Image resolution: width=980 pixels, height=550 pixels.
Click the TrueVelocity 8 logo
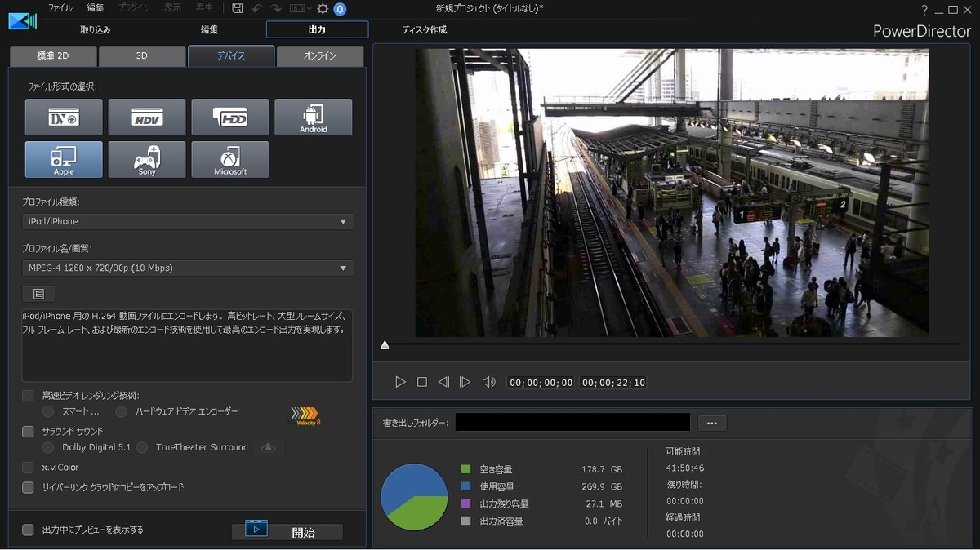coord(305,415)
